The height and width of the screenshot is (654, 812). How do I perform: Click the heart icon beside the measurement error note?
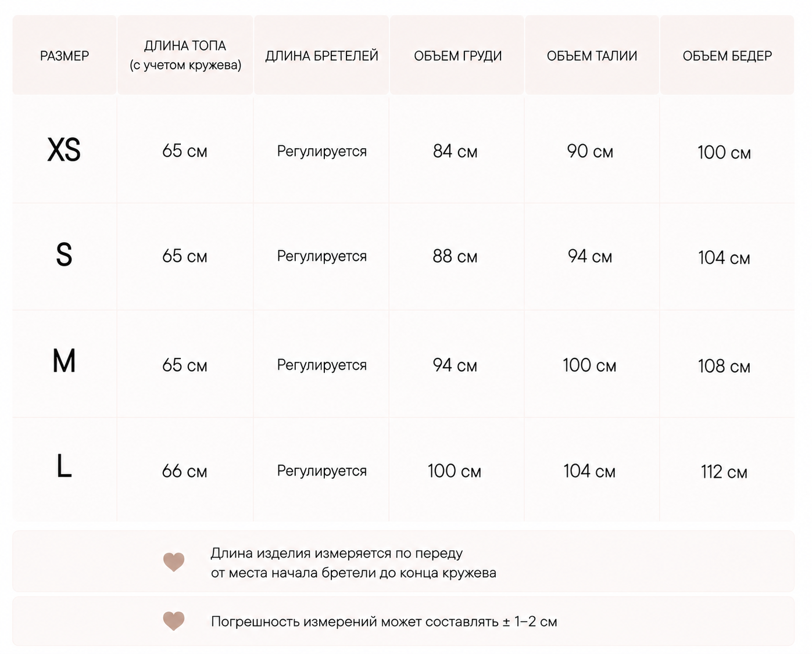174,621
